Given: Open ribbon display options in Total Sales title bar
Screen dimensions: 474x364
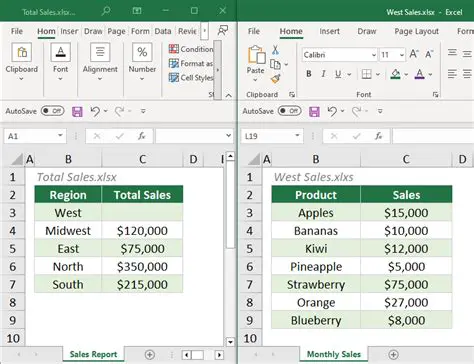Looking at the screenshot, I should 137,11.
